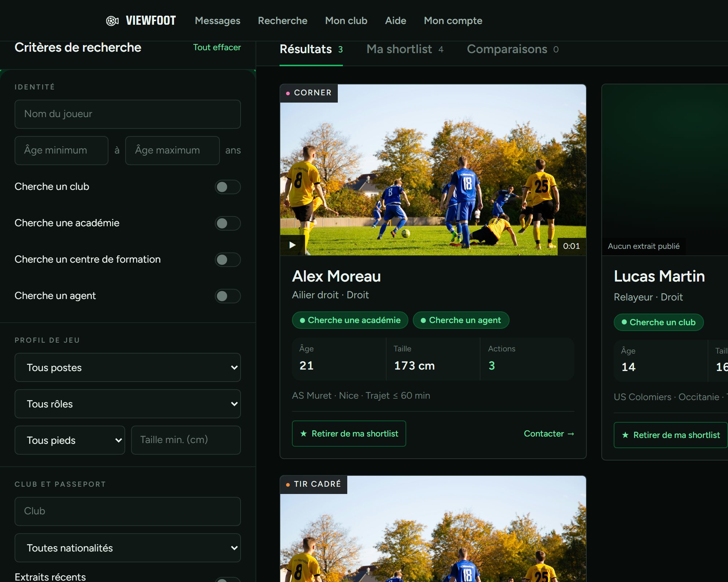Click the 0:01 clip duration badge
Screen dimensions: 728x582
[571, 246]
